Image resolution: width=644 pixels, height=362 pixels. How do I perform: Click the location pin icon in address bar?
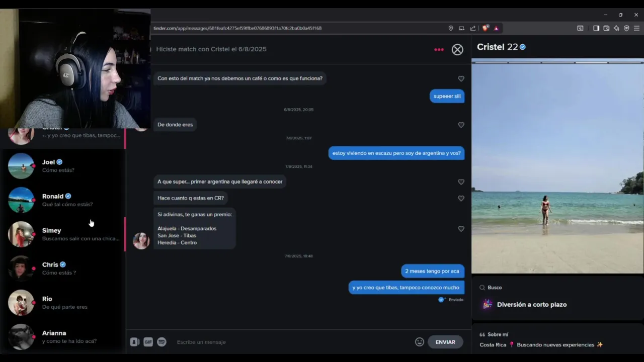point(451,28)
